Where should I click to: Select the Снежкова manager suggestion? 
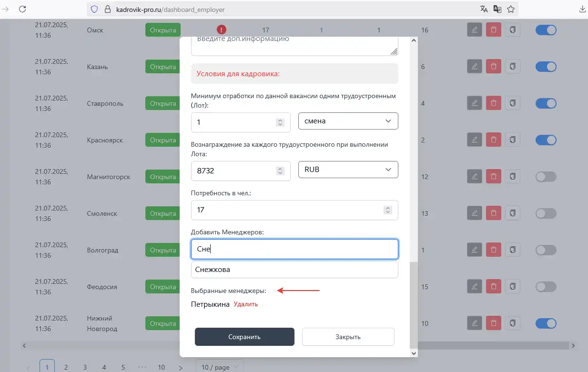coord(294,270)
